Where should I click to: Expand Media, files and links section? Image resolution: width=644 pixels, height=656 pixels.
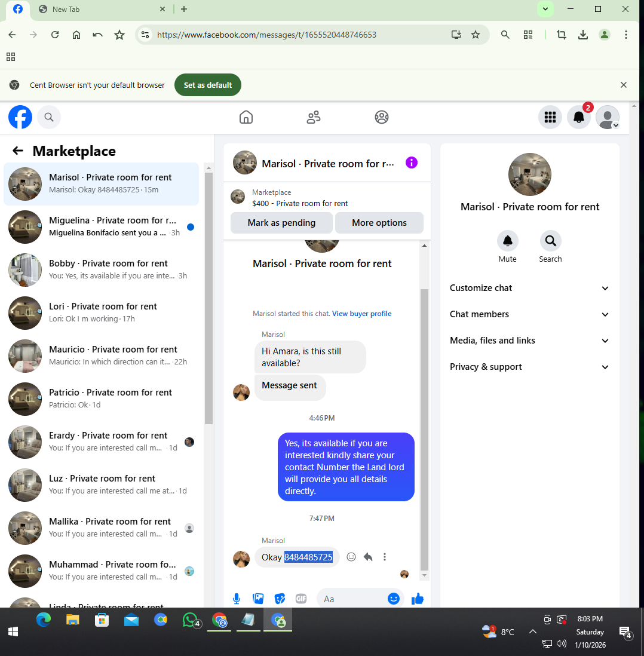point(529,341)
